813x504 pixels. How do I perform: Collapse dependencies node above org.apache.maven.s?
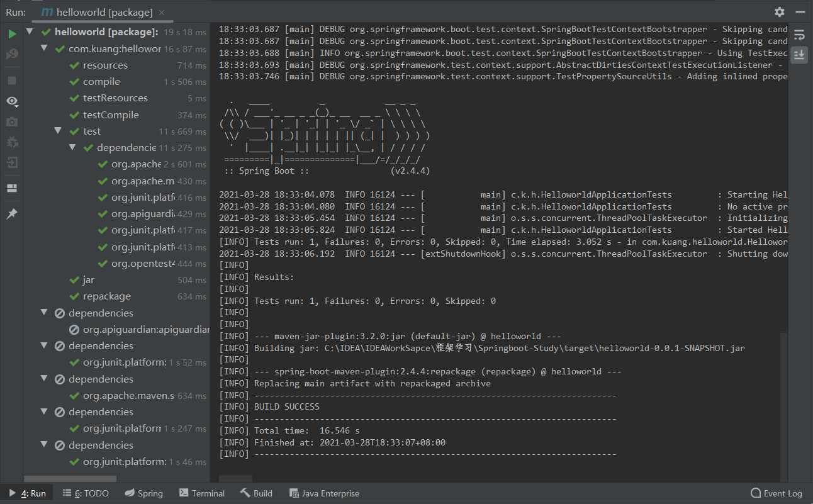(x=44, y=379)
